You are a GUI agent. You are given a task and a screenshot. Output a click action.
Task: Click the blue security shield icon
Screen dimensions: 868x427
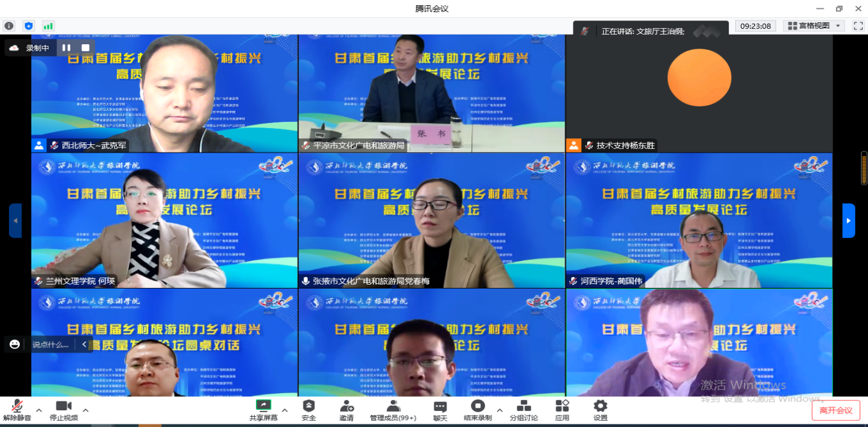(x=28, y=26)
